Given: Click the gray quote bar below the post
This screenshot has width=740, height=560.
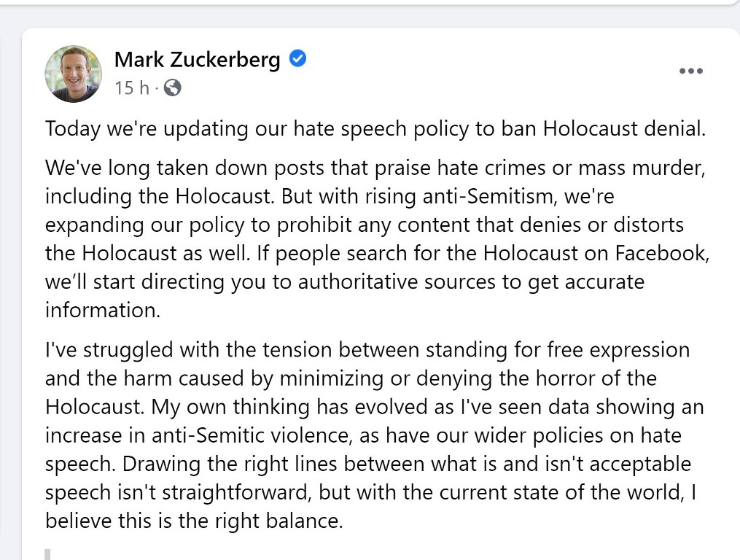Looking at the screenshot, I should point(47,554).
